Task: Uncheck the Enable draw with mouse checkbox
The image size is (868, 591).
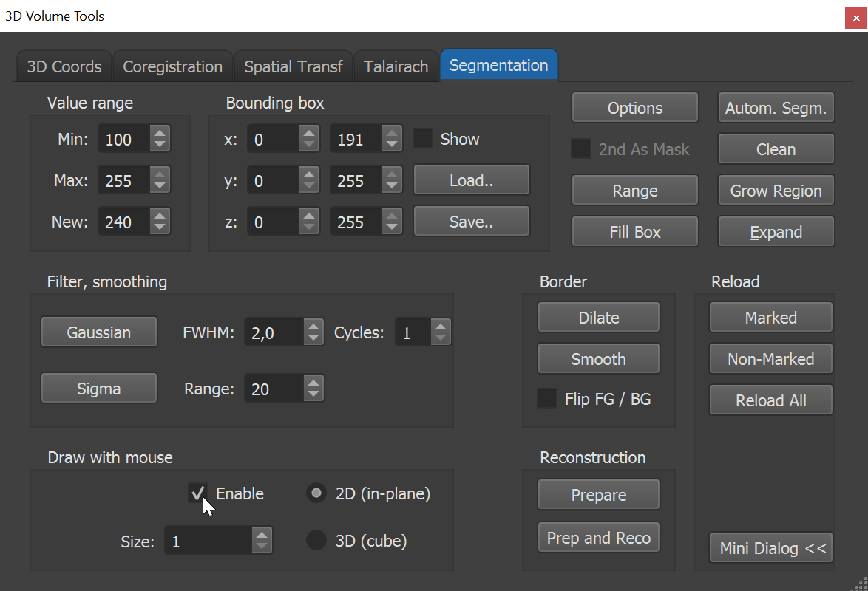Action: 197,493
